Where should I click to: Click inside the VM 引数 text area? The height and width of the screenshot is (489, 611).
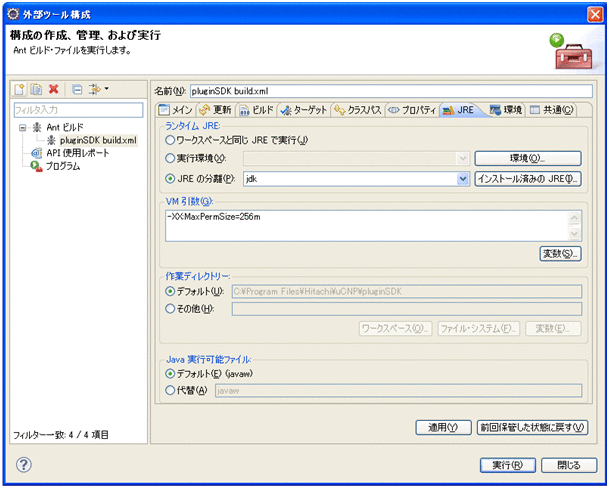[x=367, y=226]
